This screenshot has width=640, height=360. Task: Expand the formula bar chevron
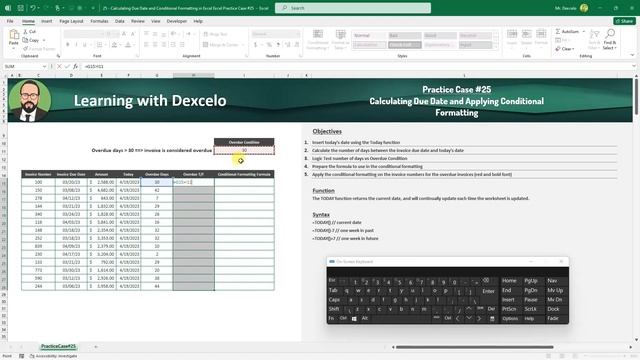coord(634,66)
